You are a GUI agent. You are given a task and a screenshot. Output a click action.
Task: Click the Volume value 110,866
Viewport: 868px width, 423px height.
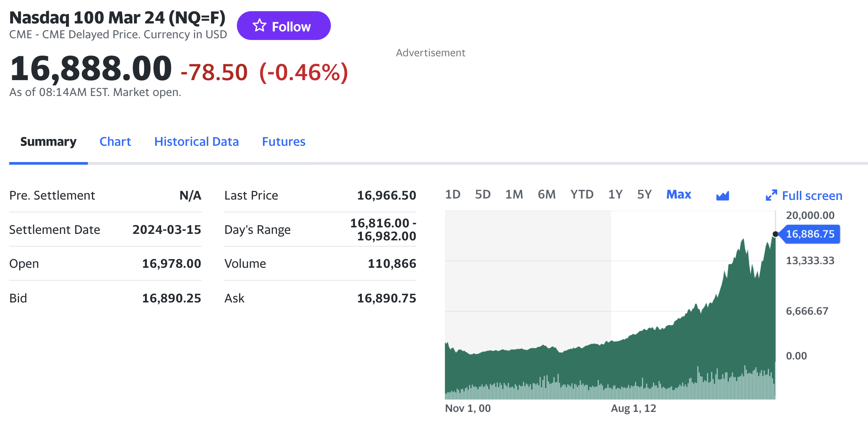point(392,263)
